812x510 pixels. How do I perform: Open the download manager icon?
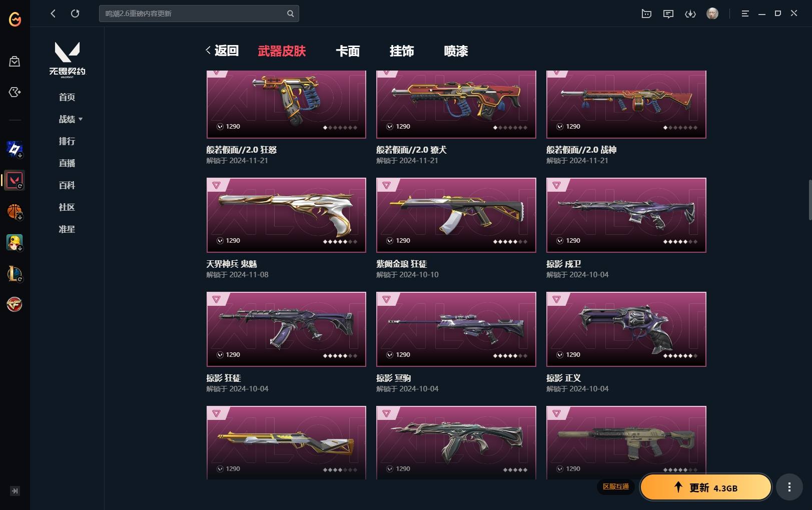click(x=690, y=14)
